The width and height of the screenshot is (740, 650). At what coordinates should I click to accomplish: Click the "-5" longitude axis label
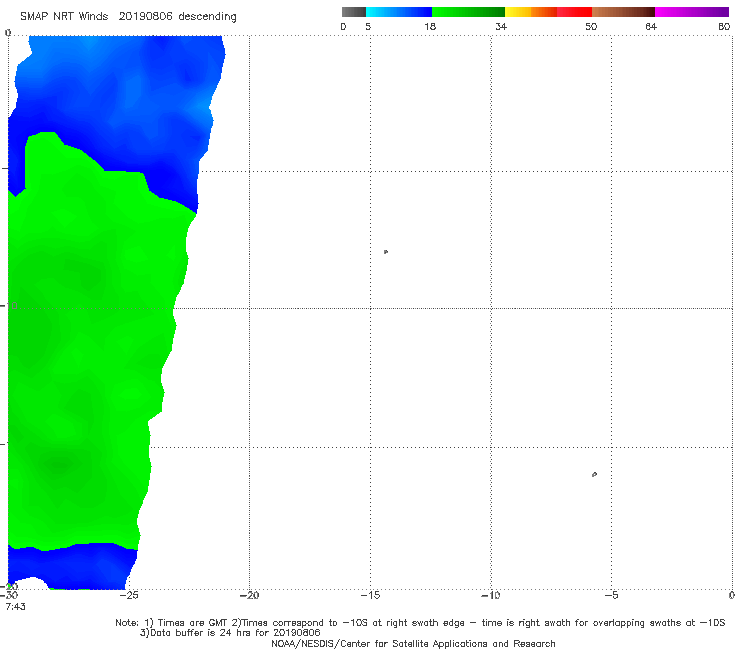[611, 596]
